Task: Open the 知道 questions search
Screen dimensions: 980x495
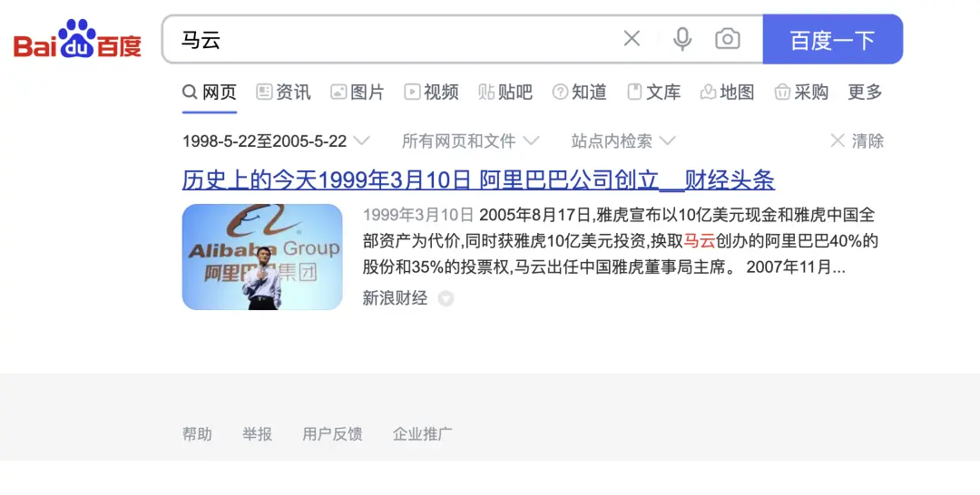Action: click(579, 92)
